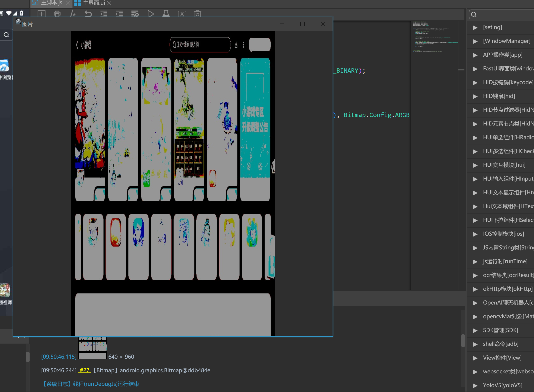Select the JS内置String类 tree row
Image resolution: width=534 pixels, height=392 pixels.
(500, 247)
